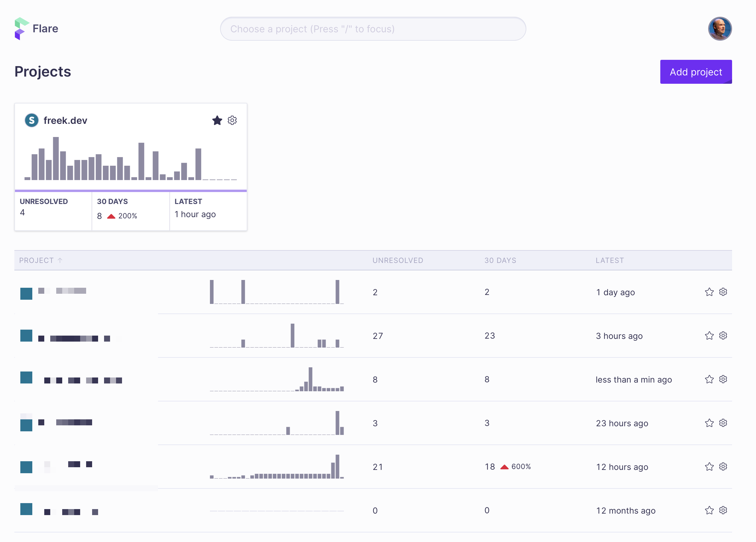756x542 pixels.
Task: Focus the Choose a project search field
Action: click(373, 29)
